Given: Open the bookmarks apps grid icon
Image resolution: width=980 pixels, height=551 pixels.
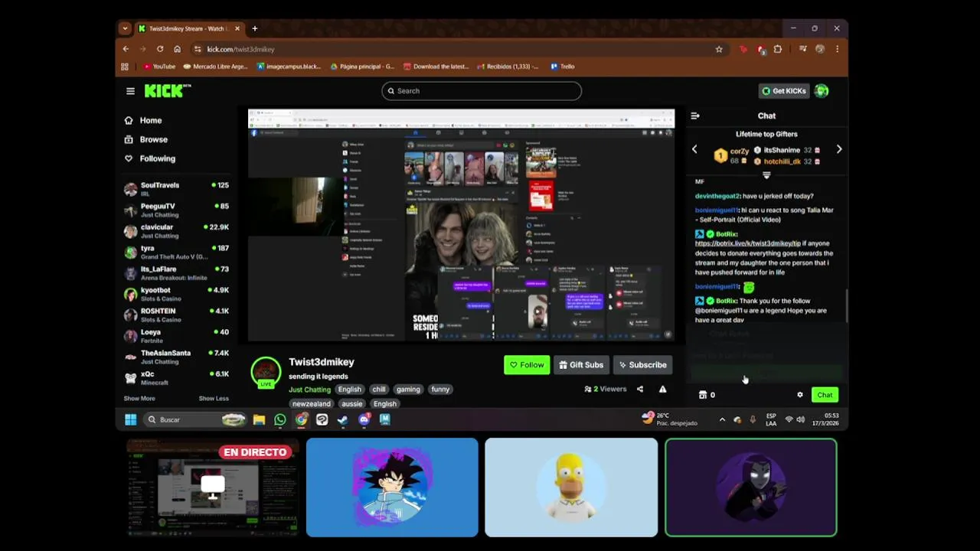Looking at the screenshot, I should (125, 67).
